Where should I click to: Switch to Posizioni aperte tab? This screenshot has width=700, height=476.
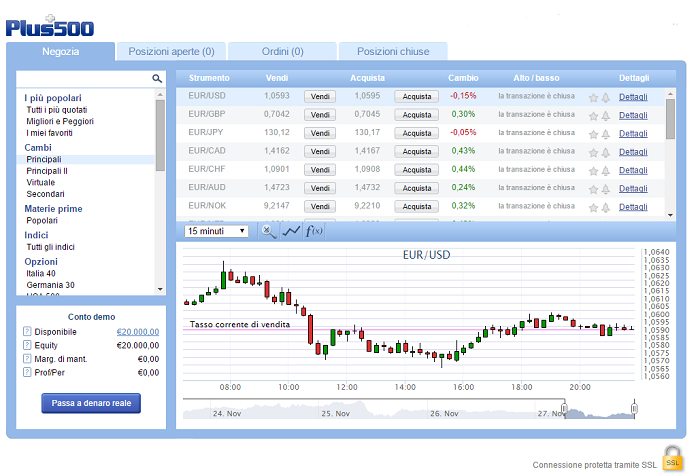click(x=171, y=51)
